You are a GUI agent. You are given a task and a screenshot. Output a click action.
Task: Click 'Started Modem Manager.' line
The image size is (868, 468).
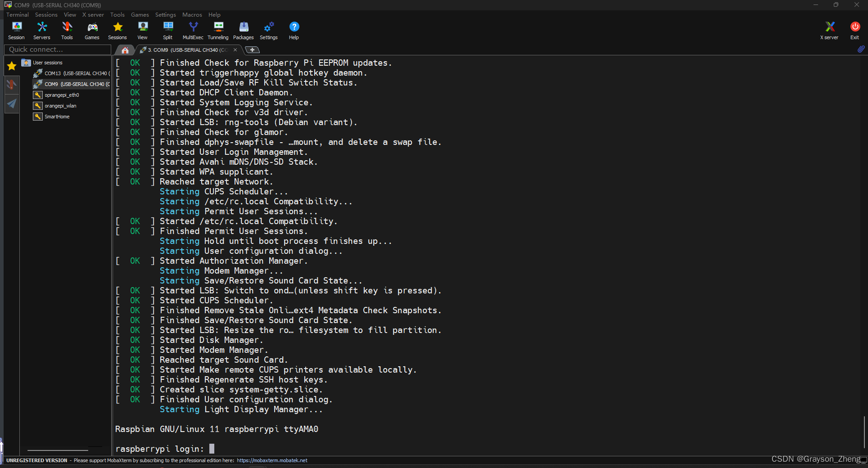(x=214, y=350)
